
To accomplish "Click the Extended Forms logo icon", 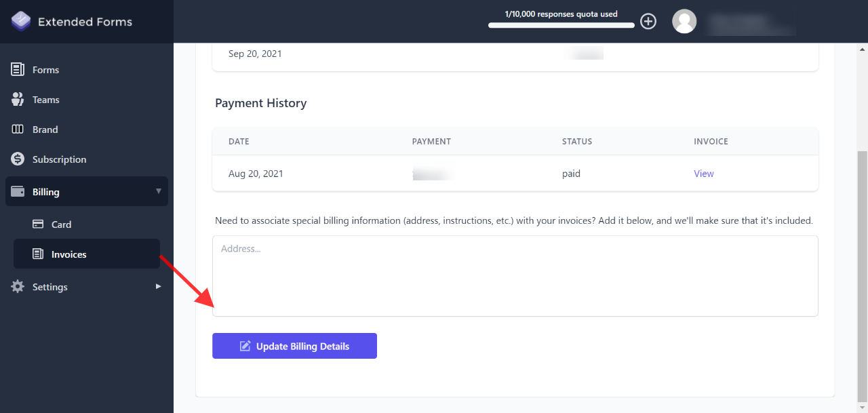I will pos(20,21).
